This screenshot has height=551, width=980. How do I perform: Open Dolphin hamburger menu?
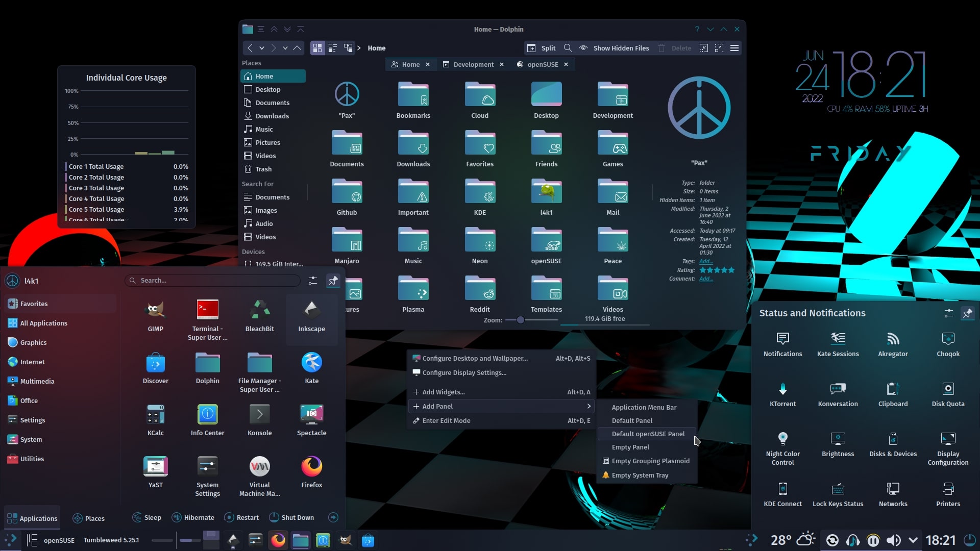point(734,48)
